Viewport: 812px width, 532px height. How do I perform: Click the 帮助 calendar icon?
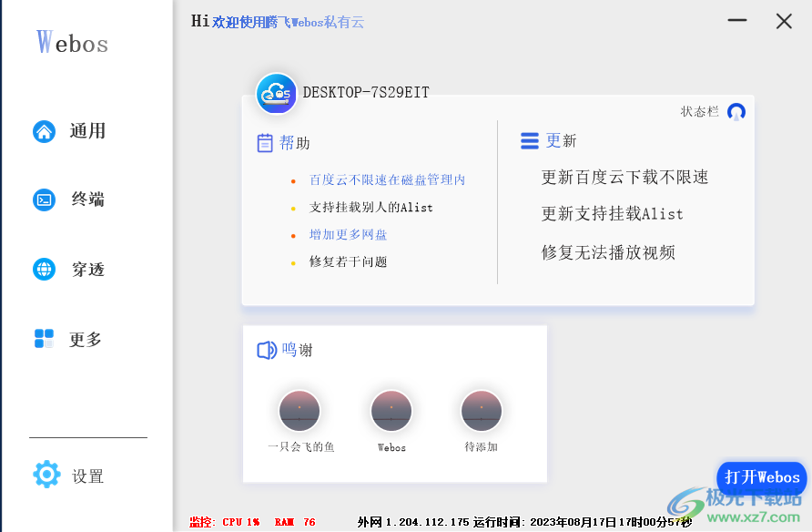[x=265, y=143]
